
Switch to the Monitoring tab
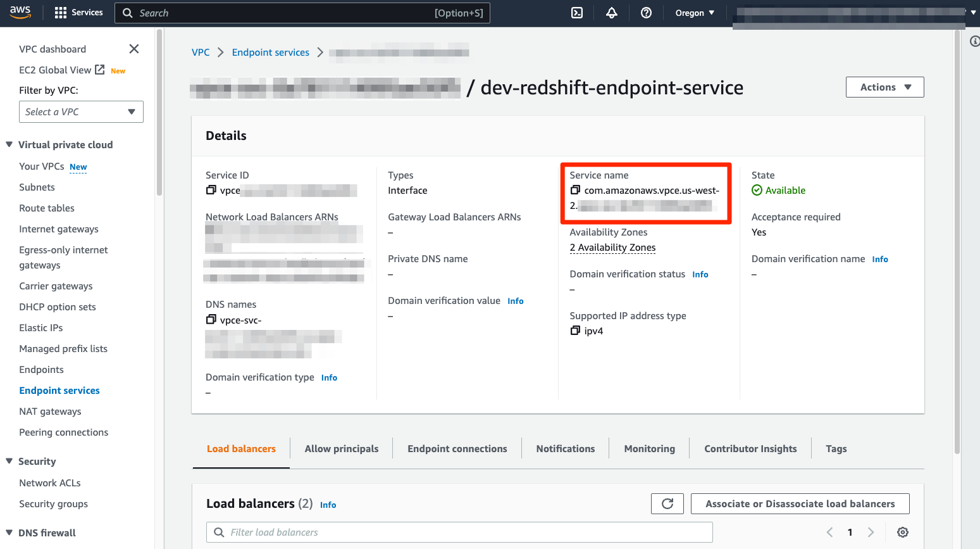coord(650,448)
